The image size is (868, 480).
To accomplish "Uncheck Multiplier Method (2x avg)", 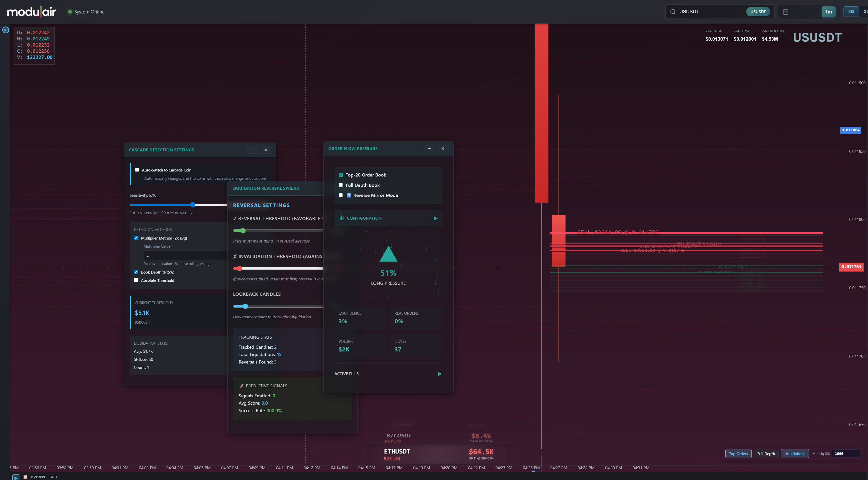I will click(136, 238).
